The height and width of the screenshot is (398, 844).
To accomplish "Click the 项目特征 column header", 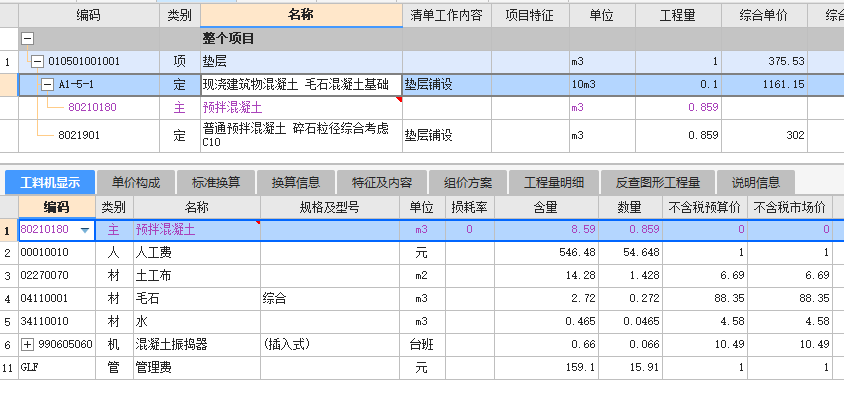I will [x=530, y=16].
